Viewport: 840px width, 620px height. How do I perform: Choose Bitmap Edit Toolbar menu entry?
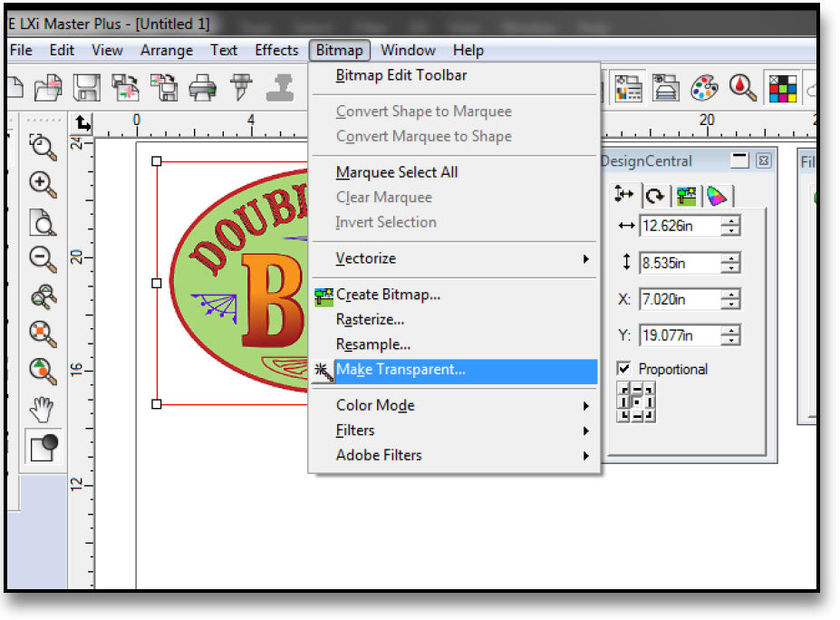click(454, 75)
